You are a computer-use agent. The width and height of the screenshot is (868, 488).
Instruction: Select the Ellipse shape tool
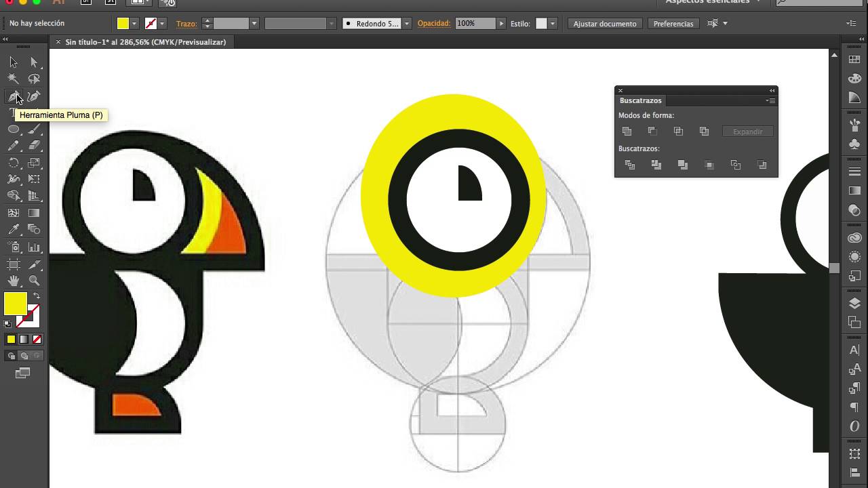point(14,129)
